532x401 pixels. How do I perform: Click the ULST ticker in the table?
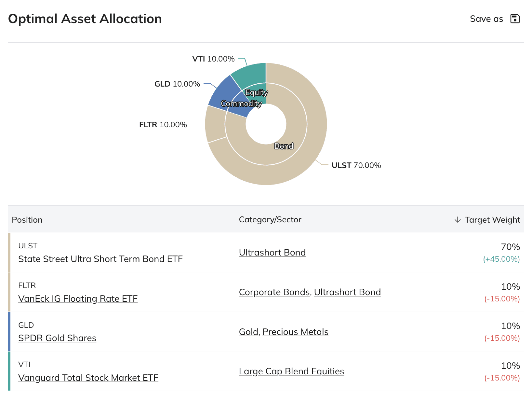28,246
